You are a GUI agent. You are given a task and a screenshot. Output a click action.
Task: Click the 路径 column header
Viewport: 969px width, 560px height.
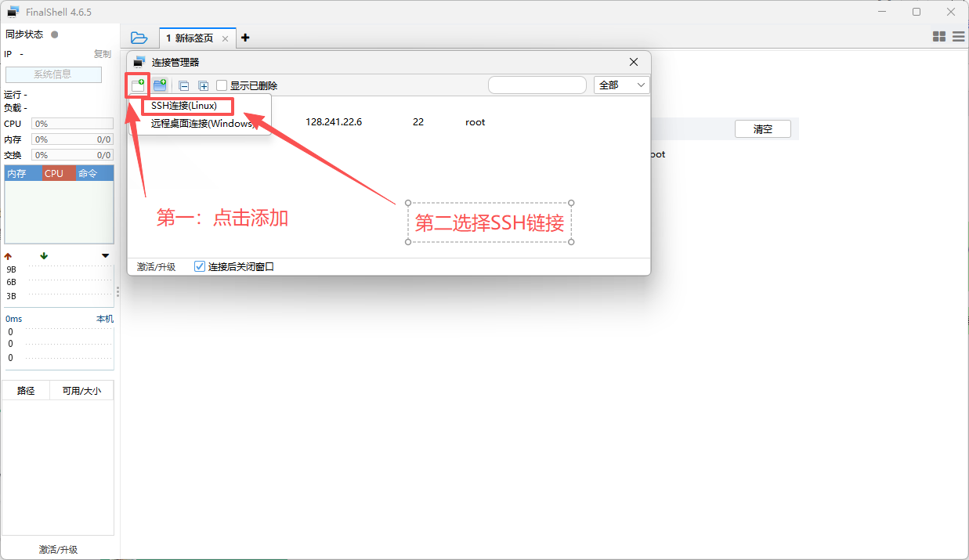coord(26,390)
